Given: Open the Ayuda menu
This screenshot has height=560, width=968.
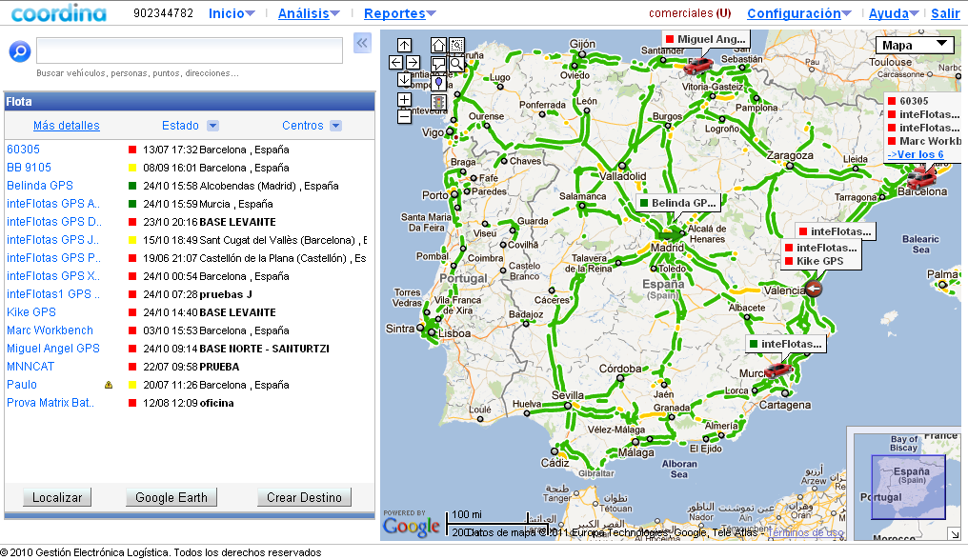Looking at the screenshot, I should point(894,13).
